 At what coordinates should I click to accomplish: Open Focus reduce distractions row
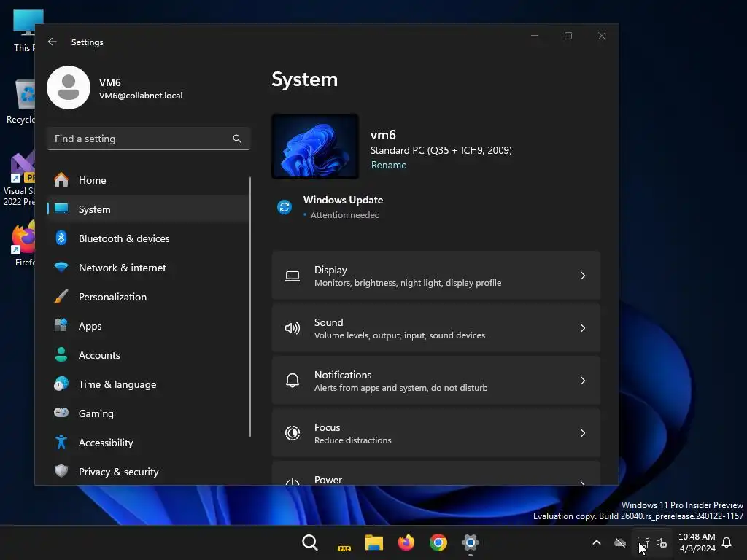click(436, 433)
